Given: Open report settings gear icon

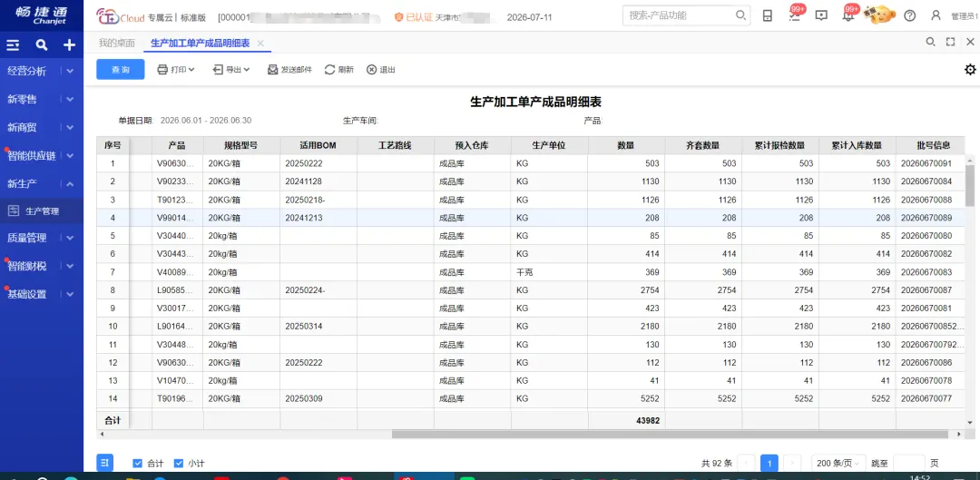Looking at the screenshot, I should click(x=970, y=69).
